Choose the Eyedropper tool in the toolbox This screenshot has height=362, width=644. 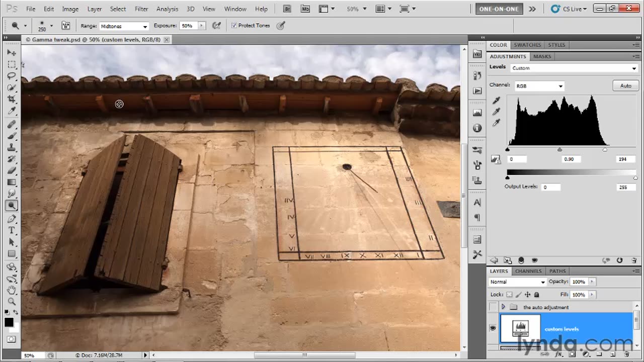(12, 111)
